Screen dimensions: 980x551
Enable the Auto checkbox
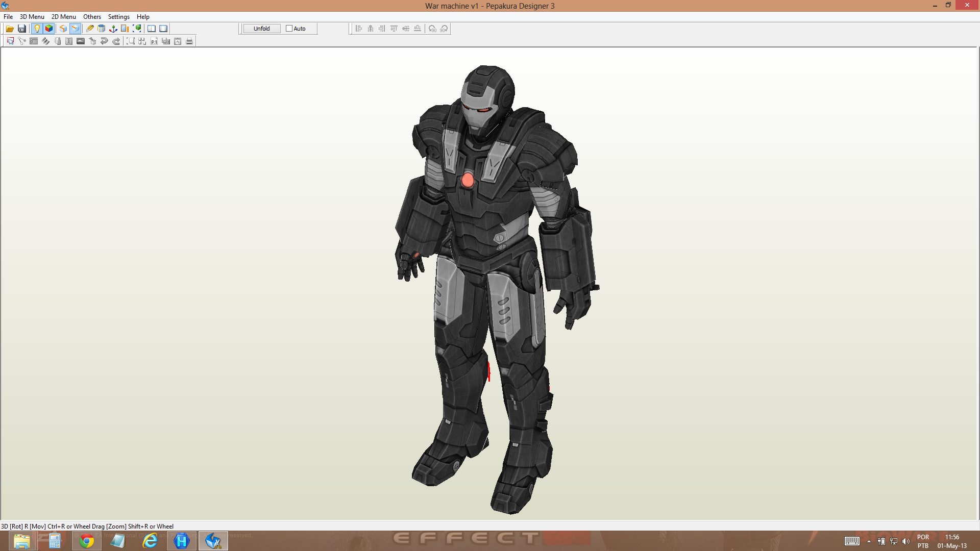click(289, 29)
